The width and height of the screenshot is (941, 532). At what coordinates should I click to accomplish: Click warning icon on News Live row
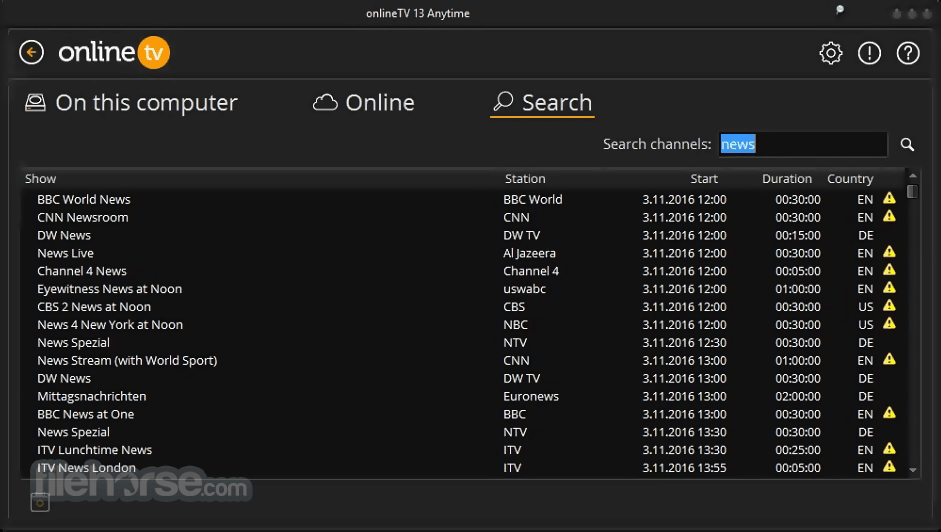click(x=889, y=252)
